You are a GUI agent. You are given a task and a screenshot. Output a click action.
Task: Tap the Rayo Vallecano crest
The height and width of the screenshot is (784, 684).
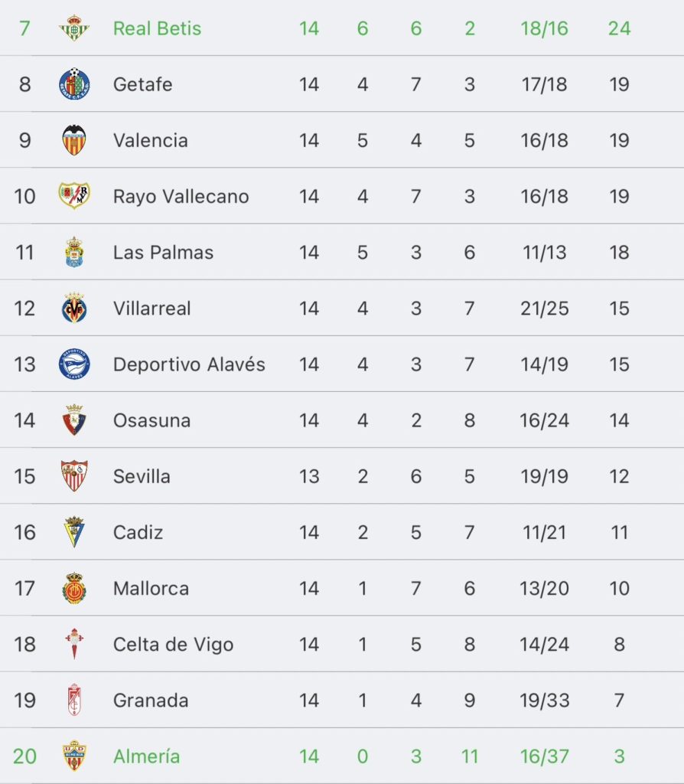pos(74,196)
